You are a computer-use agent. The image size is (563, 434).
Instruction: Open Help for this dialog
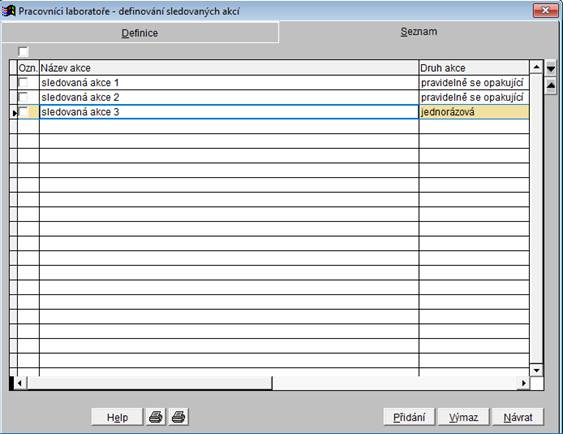point(117,417)
